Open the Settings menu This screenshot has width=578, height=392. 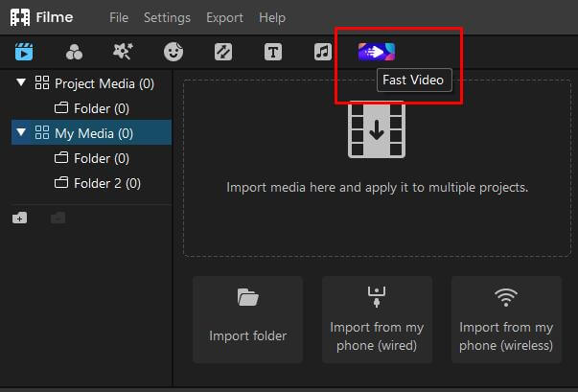pyautogui.click(x=167, y=17)
